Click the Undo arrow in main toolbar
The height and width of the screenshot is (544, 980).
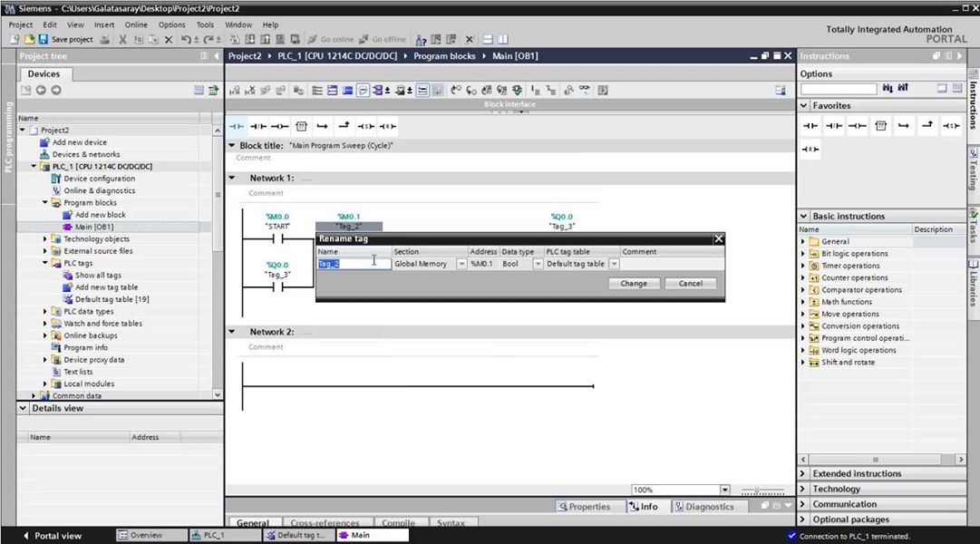pyautogui.click(x=186, y=39)
